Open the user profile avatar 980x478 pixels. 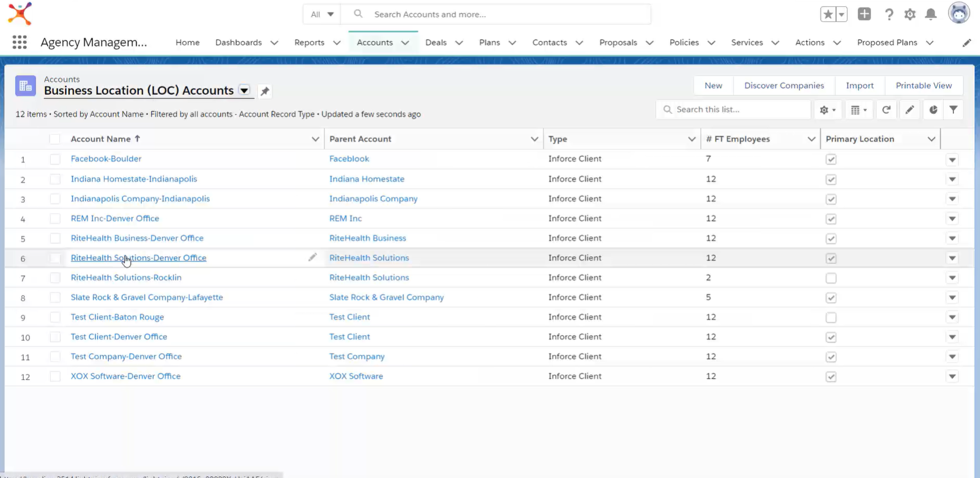[959, 13]
